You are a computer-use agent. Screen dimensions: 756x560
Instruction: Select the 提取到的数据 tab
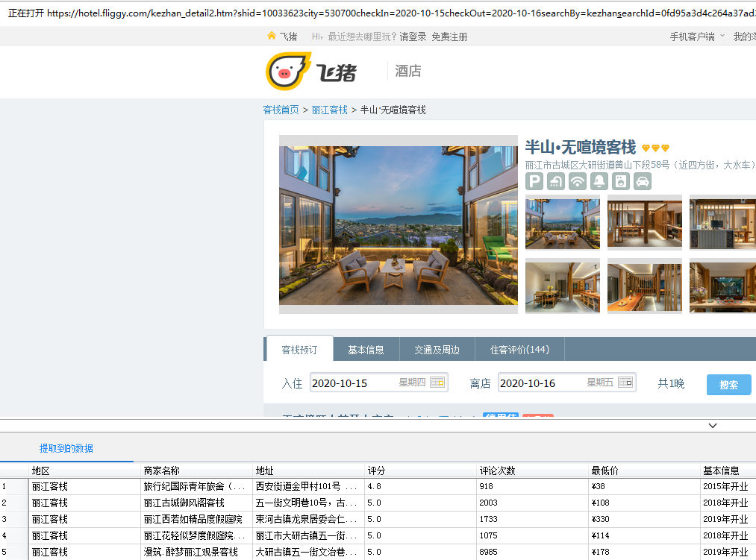click(66, 448)
